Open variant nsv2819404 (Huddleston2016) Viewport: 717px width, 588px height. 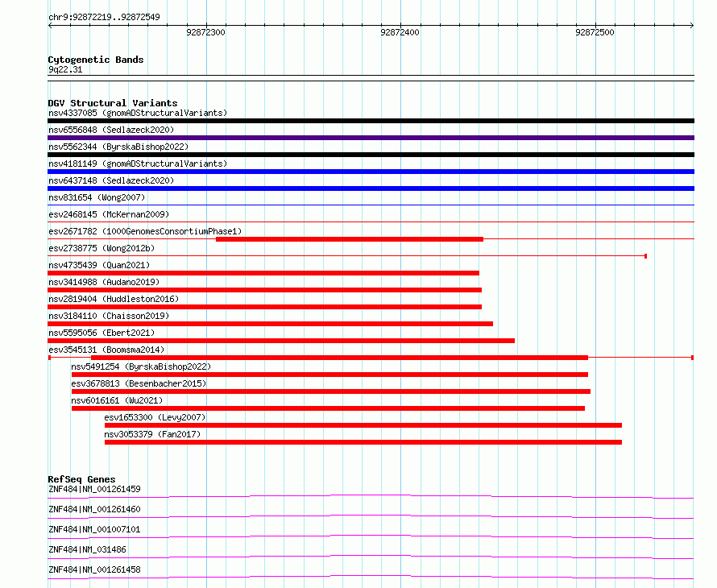click(114, 299)
